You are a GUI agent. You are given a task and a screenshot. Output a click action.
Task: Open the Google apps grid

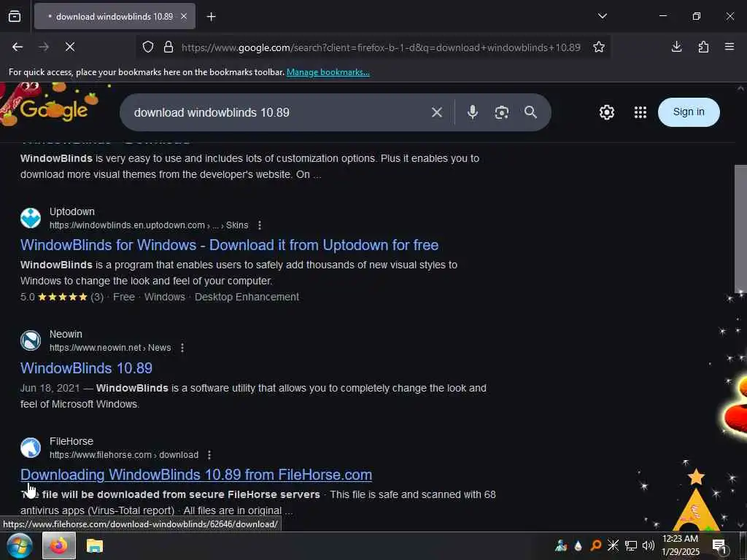point(640,112)
